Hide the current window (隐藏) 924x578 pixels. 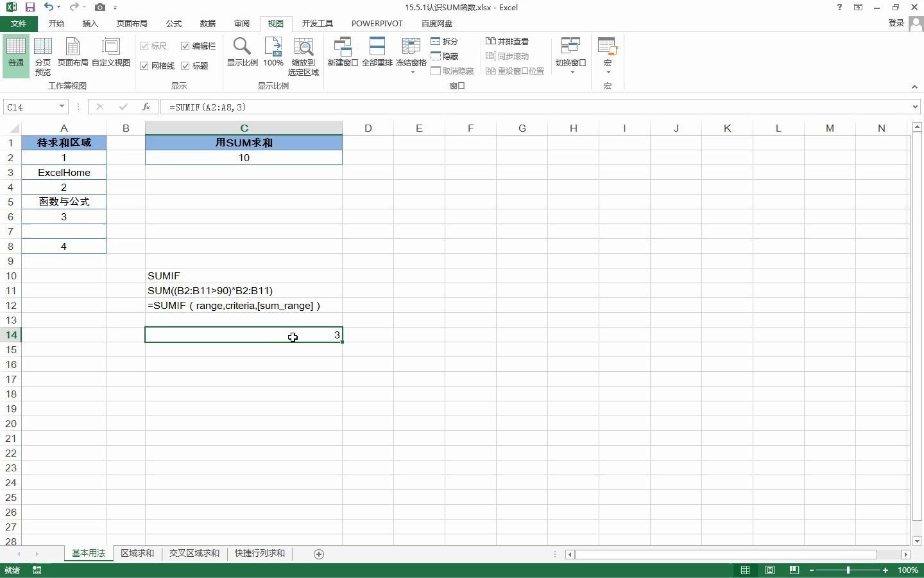click(445, 56)
